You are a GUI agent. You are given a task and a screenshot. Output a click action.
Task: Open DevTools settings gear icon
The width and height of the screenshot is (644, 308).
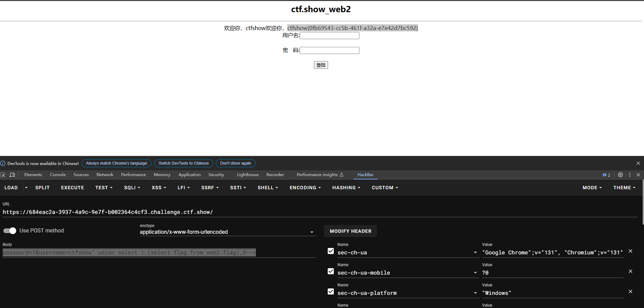coord(620,175)
